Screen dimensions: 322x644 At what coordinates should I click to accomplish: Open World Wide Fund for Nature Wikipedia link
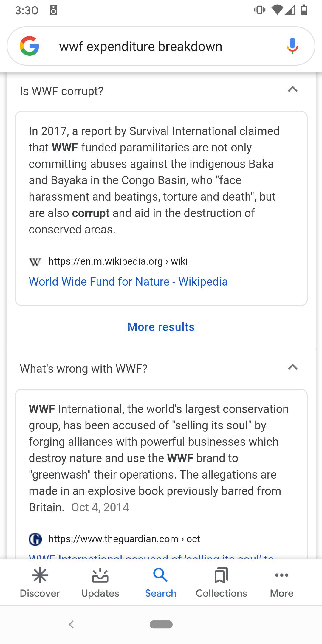point(128,282)
